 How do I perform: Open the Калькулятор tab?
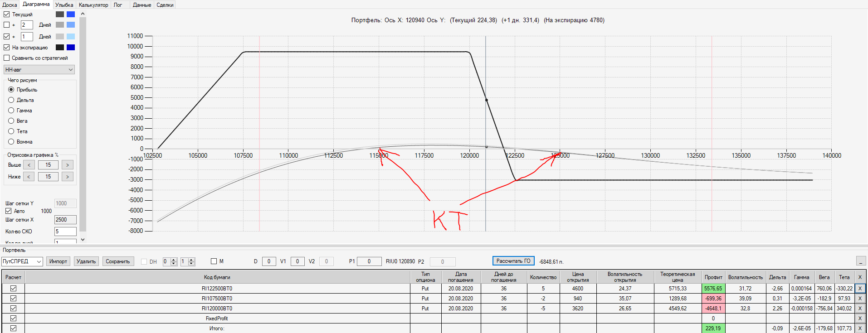click(x=93, y=5)
